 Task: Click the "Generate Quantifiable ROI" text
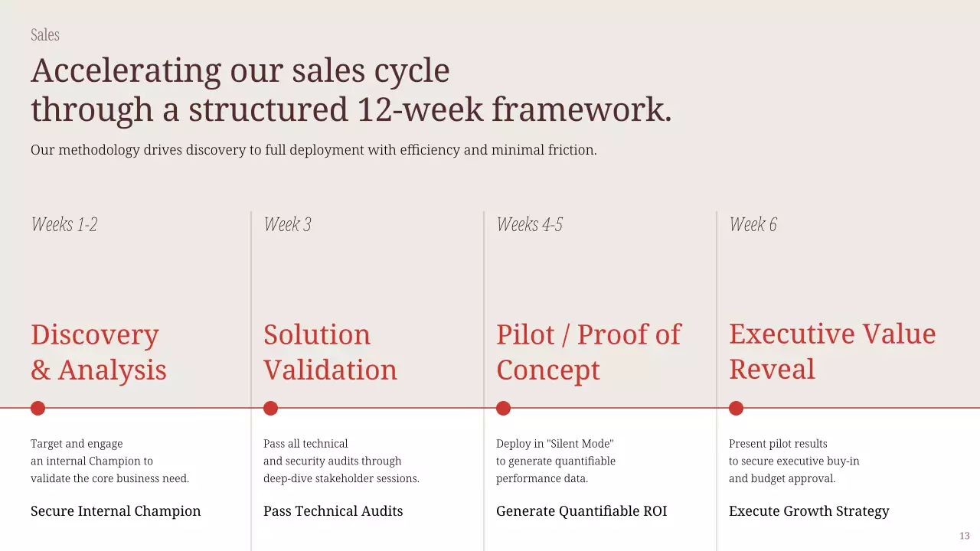click(581, 511)
